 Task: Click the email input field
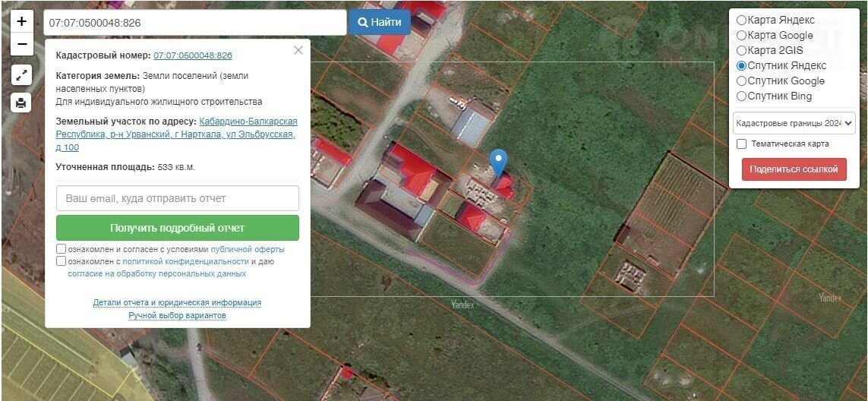click(177, 198)
